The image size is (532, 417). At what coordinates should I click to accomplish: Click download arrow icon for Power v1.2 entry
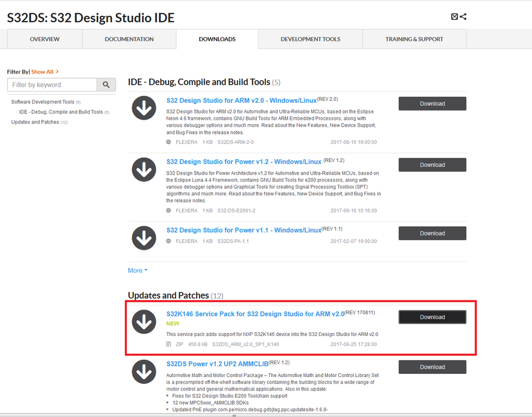(x=144, y=170)
